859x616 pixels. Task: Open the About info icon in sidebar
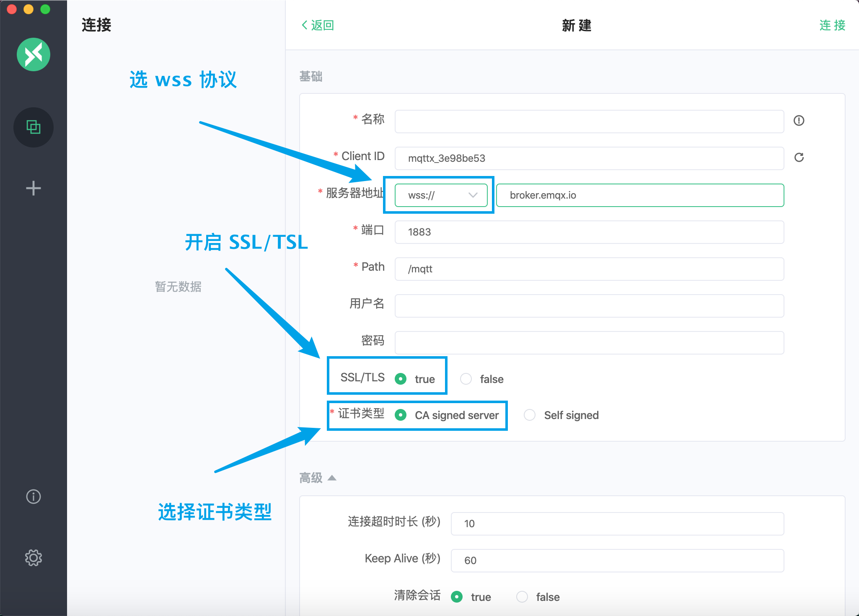[33, 497]
